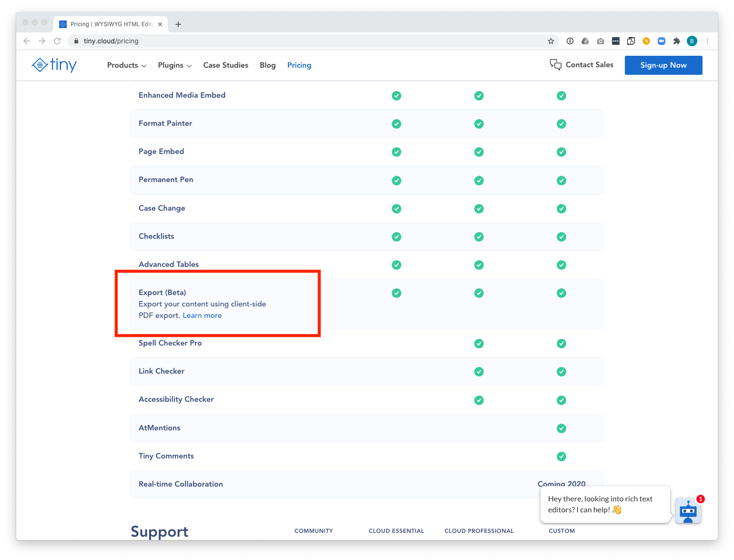Click the Accessibility Checker feature name

tap(176, 399)
